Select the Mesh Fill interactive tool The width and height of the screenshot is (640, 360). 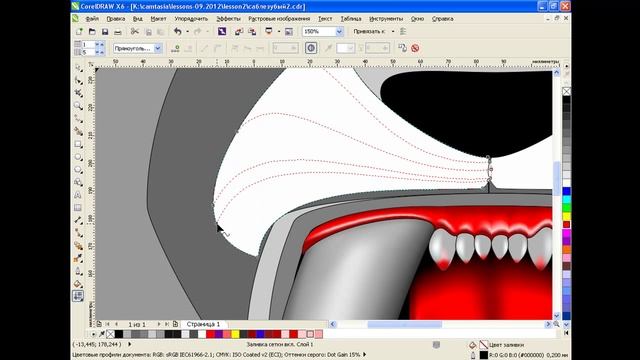pyautogui.click(x=78, y=296)
